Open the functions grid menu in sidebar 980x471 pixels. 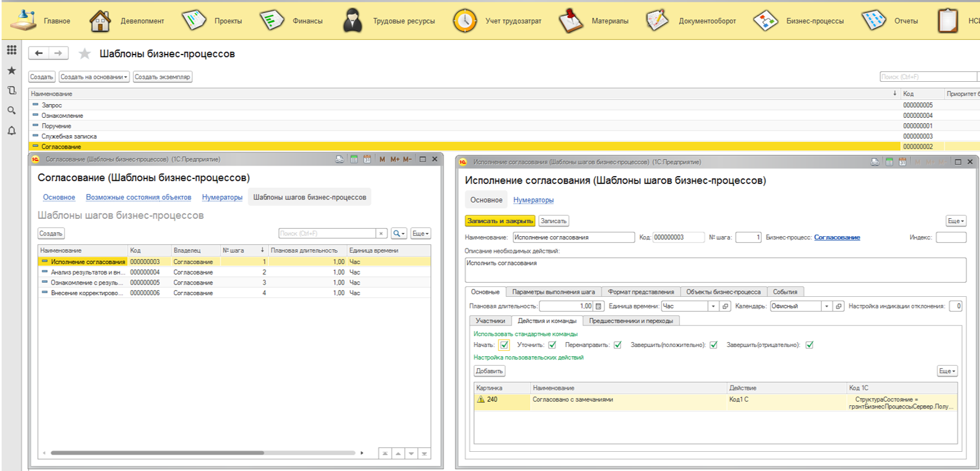tap(11, 50)
